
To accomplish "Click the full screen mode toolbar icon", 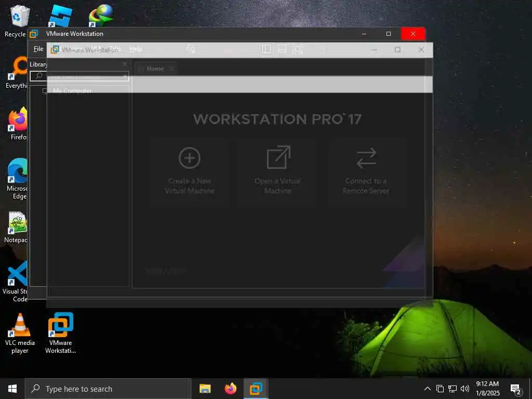I will pyautogui.click(x=298, y=49).
